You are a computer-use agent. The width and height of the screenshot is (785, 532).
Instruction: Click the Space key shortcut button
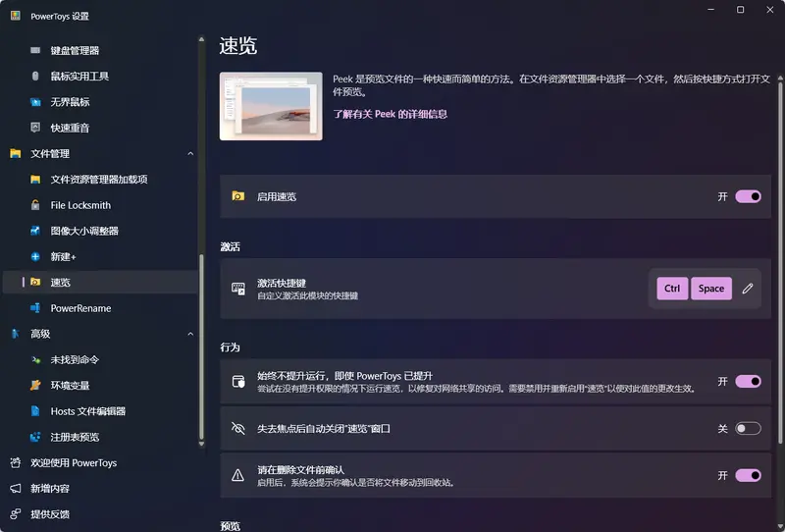click(x=710, y=289)
